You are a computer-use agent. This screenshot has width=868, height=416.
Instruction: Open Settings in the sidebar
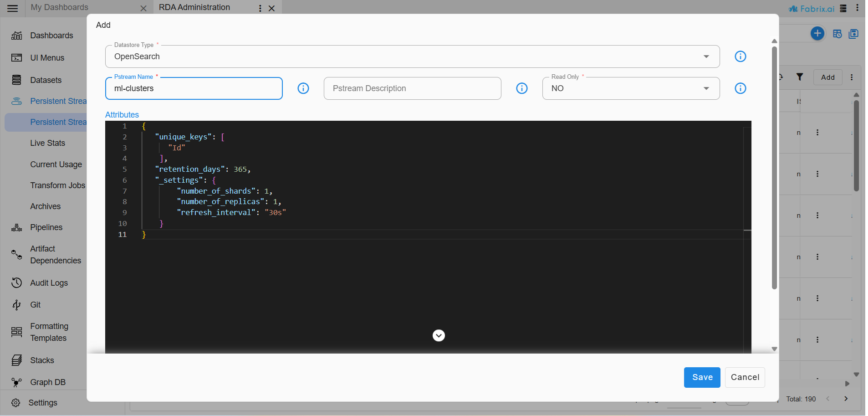43,403
